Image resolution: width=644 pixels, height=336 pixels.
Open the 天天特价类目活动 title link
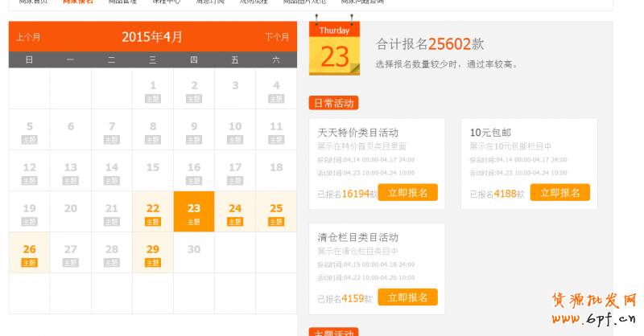pyautogui.click(x=357, y=133)
